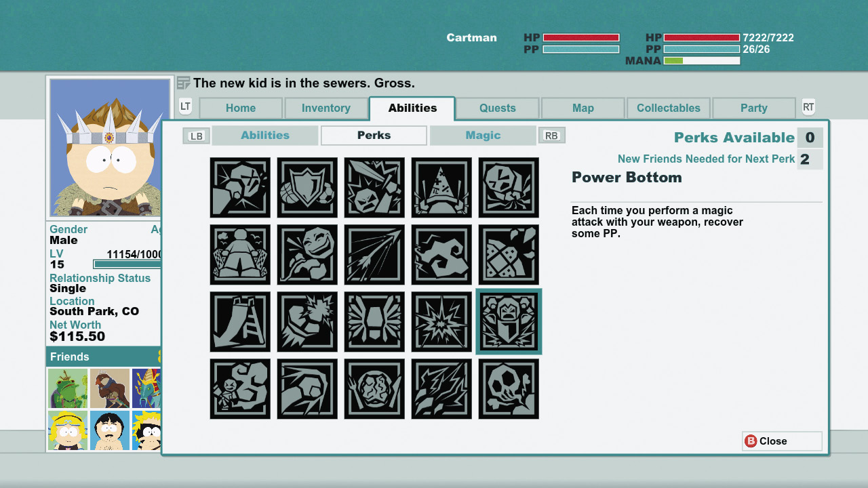Select the starburst explosion perk icon
The height and width of the screenshot is (488, 868).
(441, 322)
